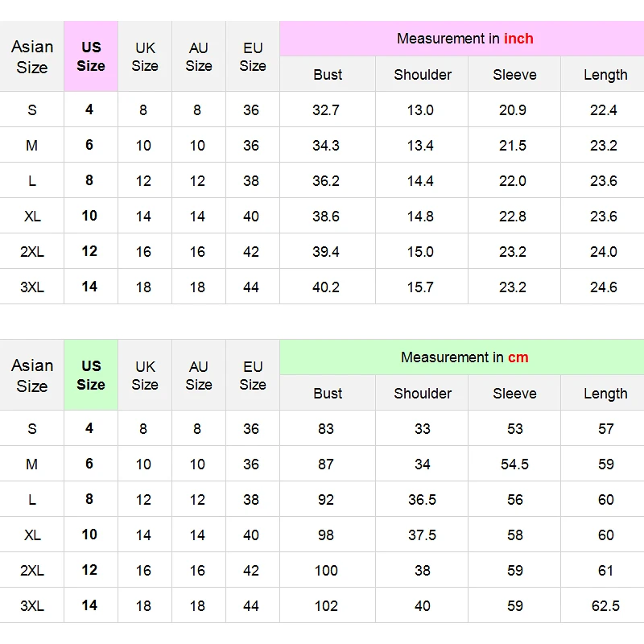The width and height of the screenshot is (644, 644).
Task: Click the 34.3 bust measurement
Action: tap(326, 146)
